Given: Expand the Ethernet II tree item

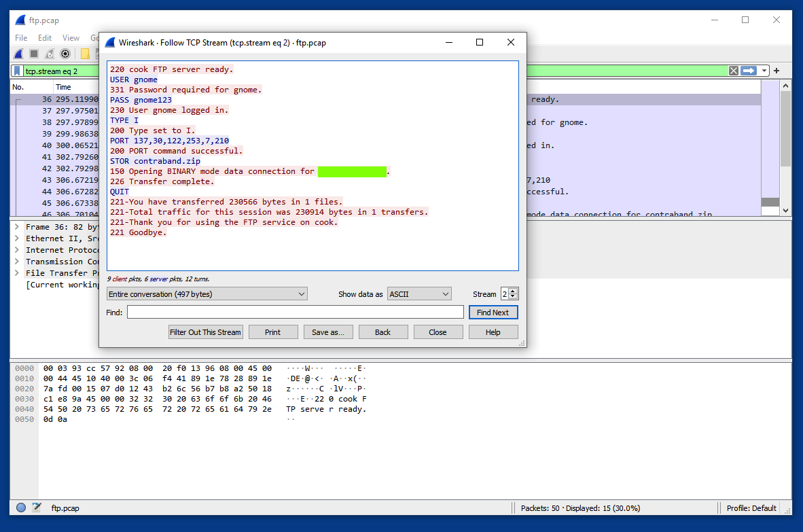Looking at the screenshot, I should 16,238.
